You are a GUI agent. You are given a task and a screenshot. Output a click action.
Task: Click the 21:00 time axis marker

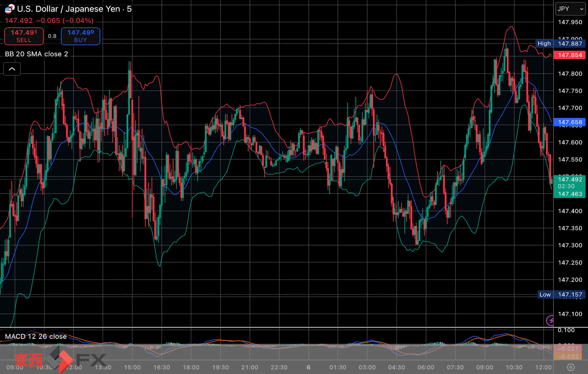tap(250, 367)
